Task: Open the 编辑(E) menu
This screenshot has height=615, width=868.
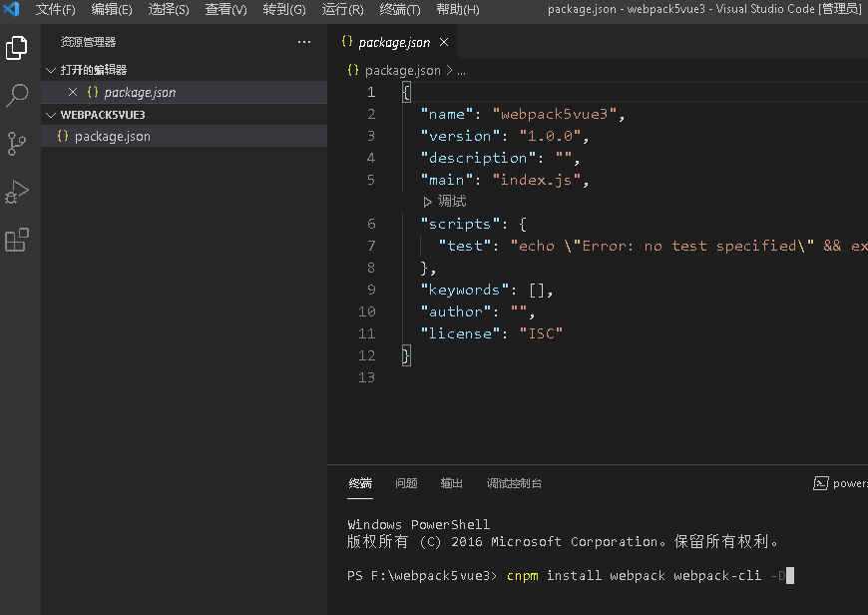Action: tap(112, 9)
